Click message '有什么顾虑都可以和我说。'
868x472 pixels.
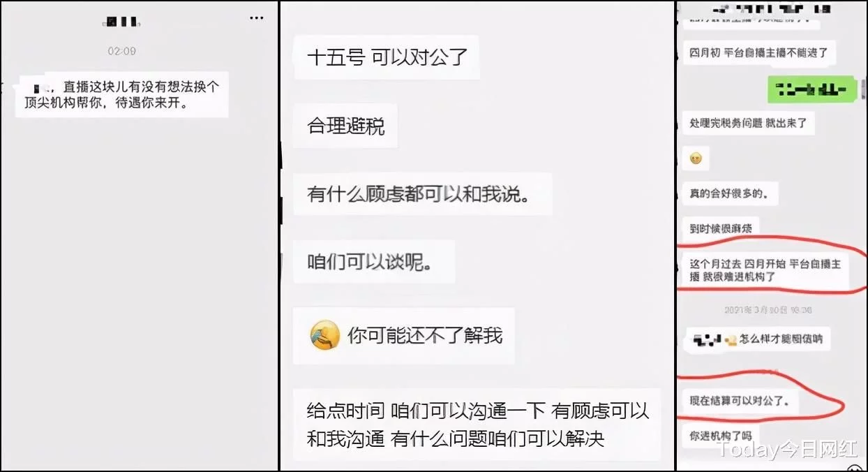423,194
